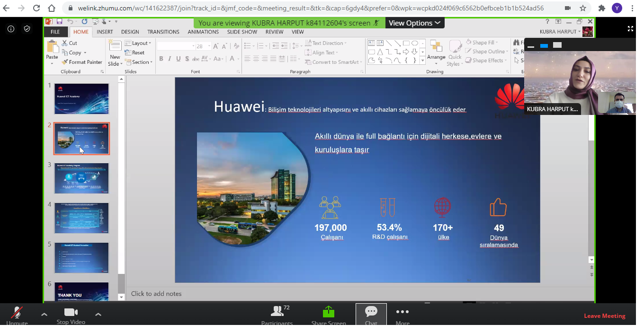Viewport: 644px width, 333px height.
Task: Open Chrome extensions puzzle icon
Action: 602,8
